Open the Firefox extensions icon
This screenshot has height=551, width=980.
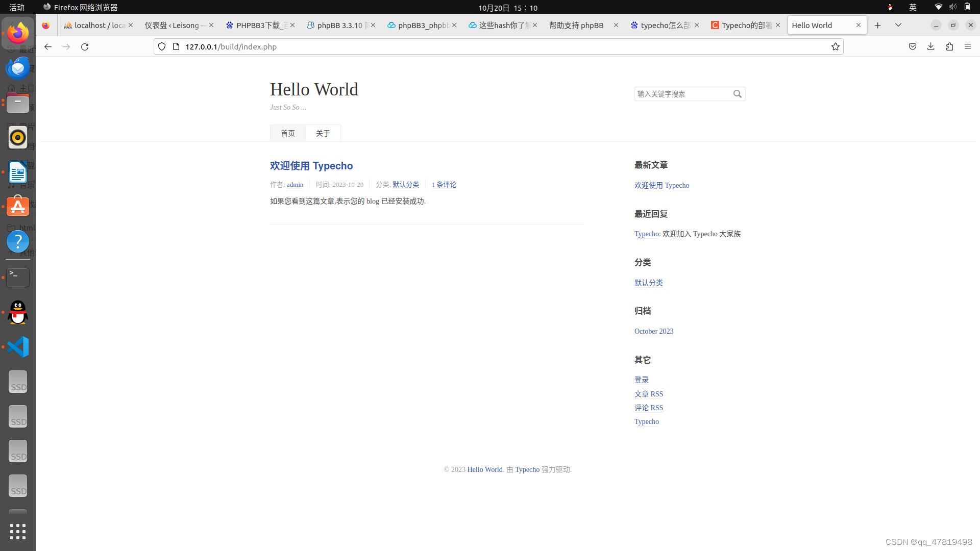949,46
